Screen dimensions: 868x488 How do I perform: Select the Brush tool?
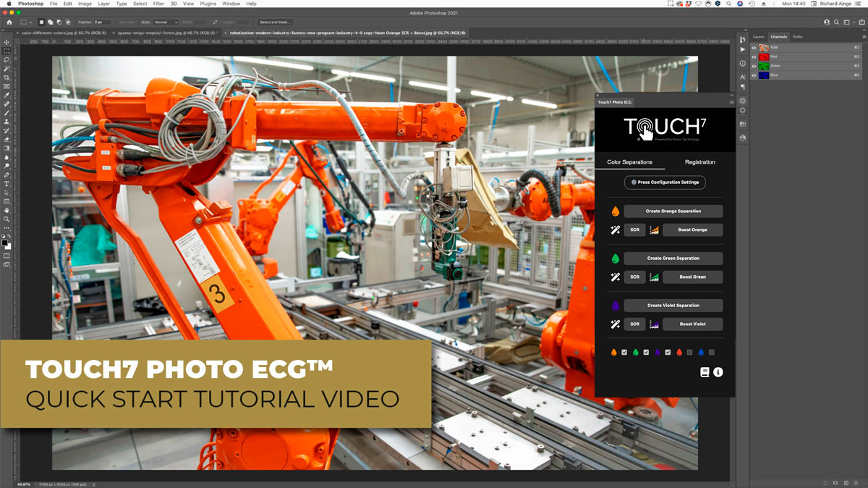7,113
